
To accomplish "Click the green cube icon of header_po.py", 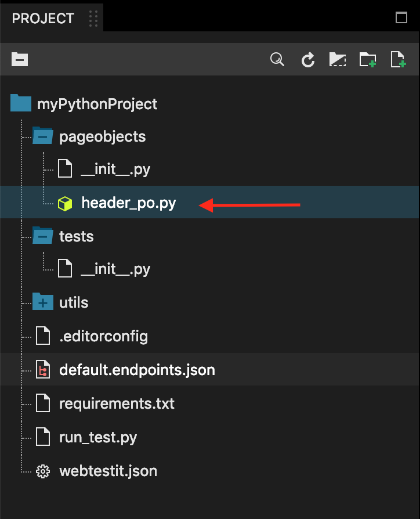I will (x=65, y=204).
